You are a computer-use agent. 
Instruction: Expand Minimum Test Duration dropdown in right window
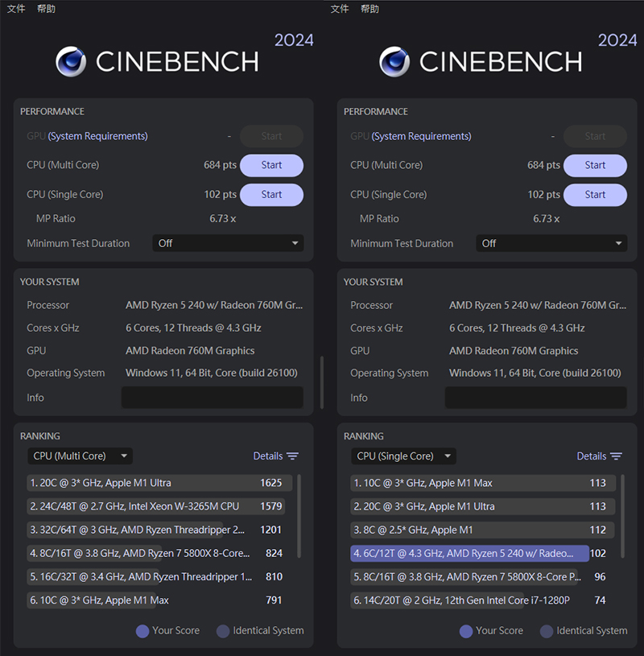(551, 243)
